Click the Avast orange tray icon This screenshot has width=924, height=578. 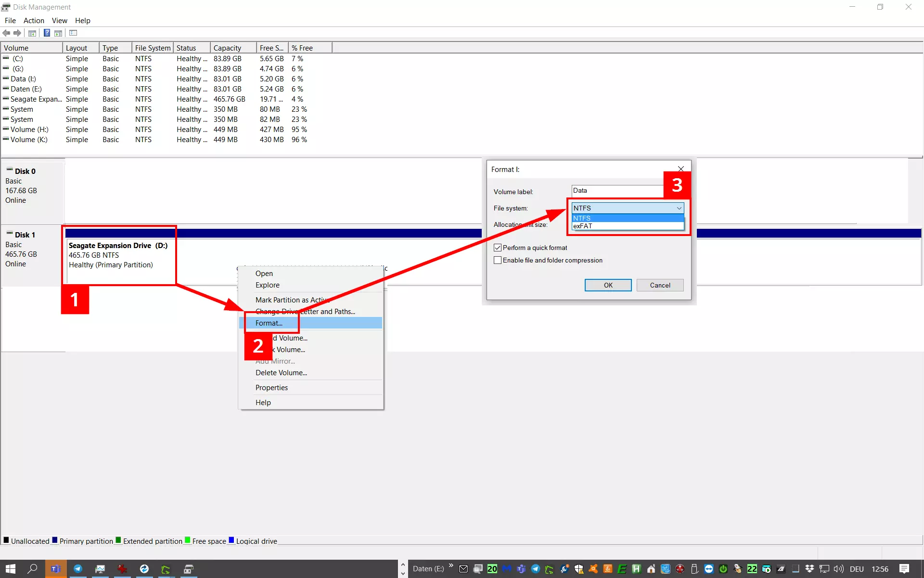click(x=593, y=569)
